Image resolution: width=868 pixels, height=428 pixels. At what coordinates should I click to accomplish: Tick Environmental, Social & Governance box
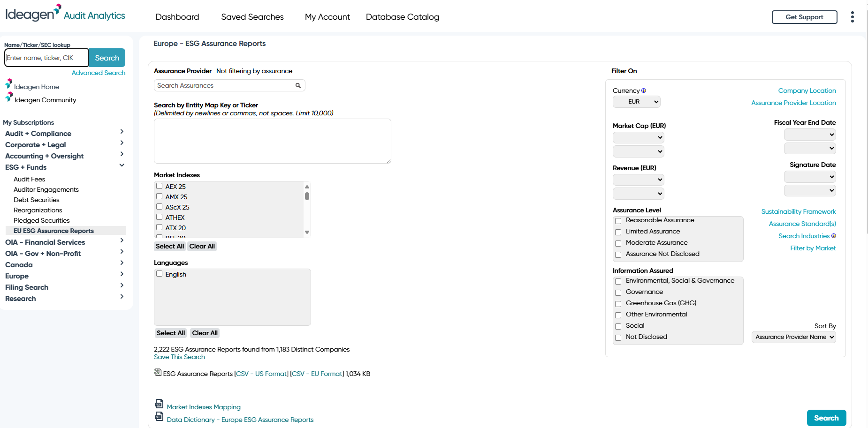tap(618, 281)
